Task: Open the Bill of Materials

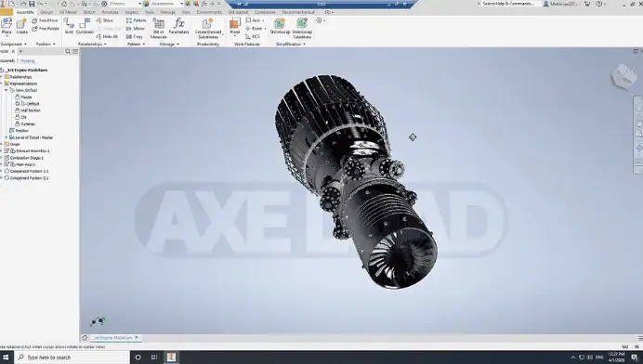Action: pos(158,28)
